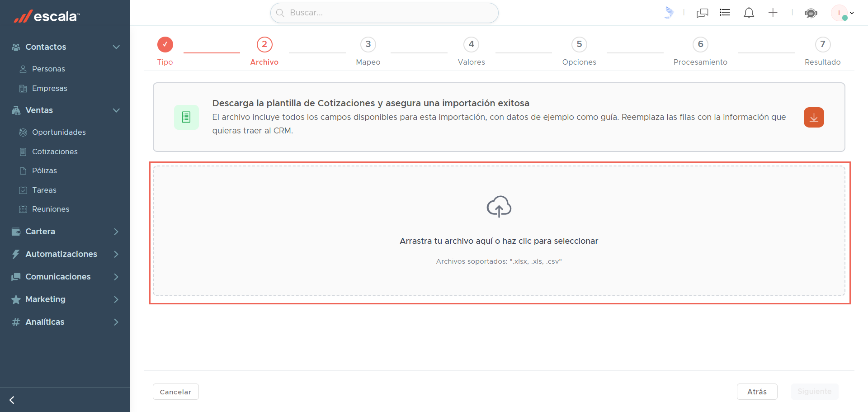Expand the Cartera menu
The width and height of the screenshot is (868, 412).
[65, 232]
